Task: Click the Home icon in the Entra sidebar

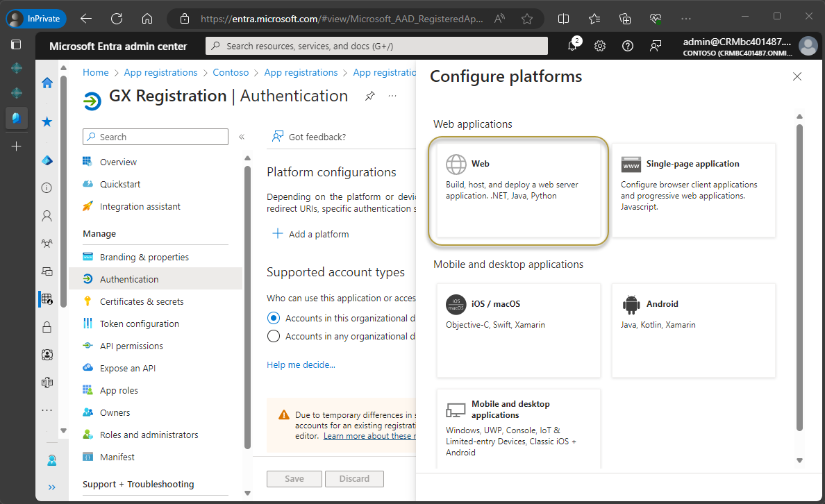Action: [x=47, y=82]
